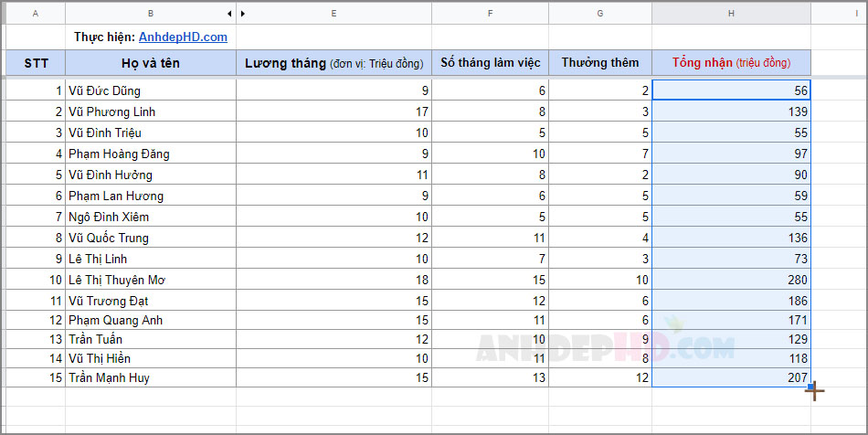The height and width of the screenshot is (435, 868).
Task: Click the left hidden-columns arrow
Action: pos(229,14)
